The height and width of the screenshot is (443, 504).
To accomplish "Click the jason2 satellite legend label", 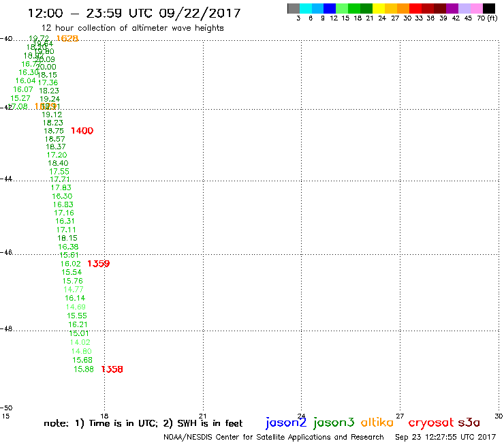I will [286, 423].
